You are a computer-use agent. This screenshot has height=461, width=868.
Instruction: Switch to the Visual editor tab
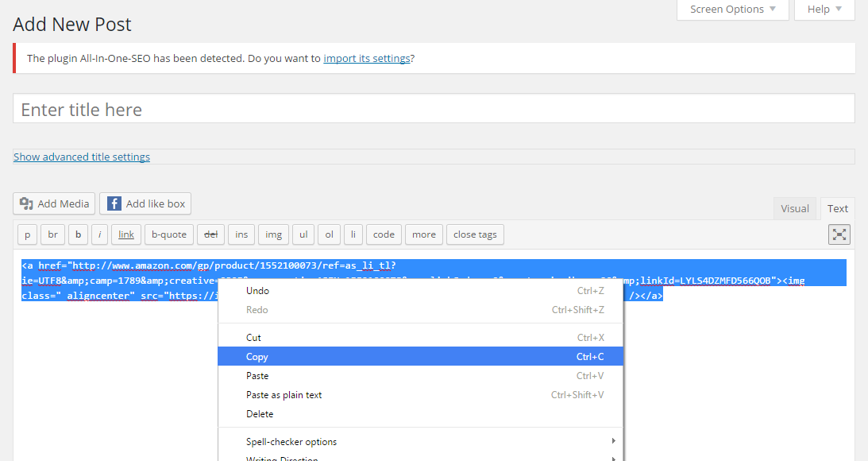794,208
